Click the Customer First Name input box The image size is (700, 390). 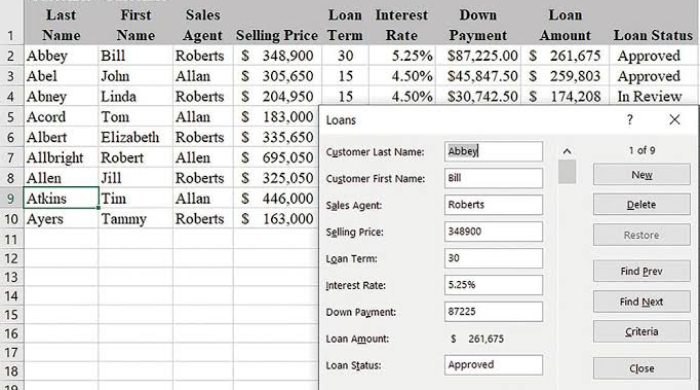(x=493, y=178)
